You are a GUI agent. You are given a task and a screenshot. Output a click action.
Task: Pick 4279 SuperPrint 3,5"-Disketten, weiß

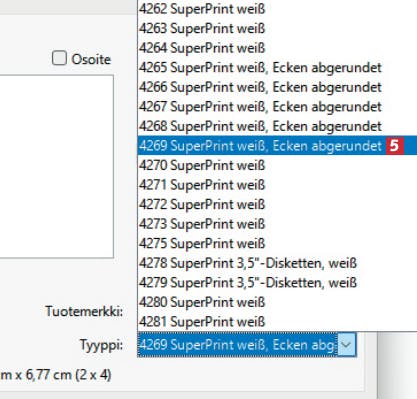(x=277, y=283)
